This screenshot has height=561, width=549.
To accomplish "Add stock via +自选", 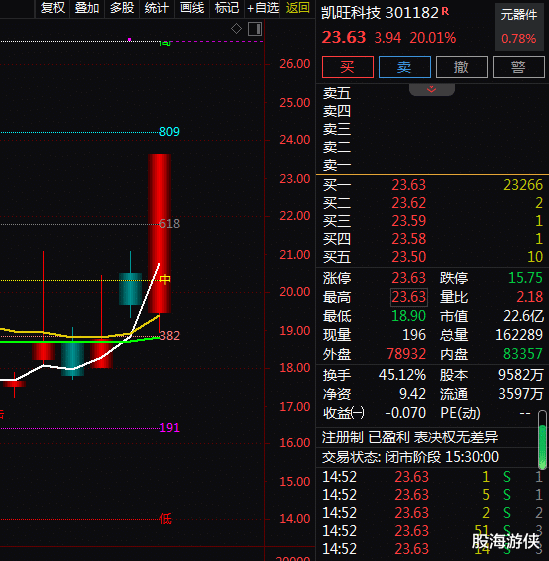I will [x=263, y=8].
